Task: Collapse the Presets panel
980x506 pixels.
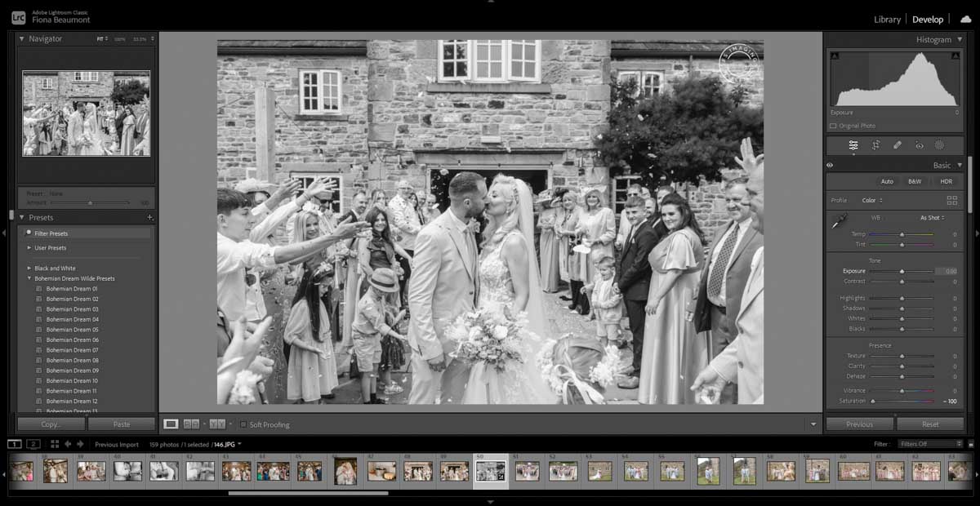Action: point(22,218)
